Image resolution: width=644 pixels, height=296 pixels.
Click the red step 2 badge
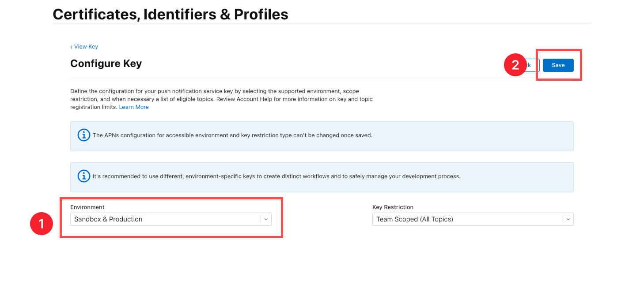pos(515,65)
